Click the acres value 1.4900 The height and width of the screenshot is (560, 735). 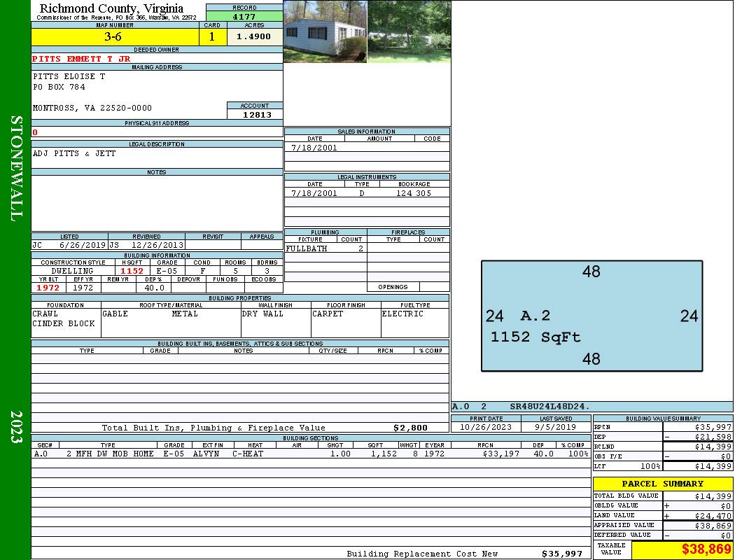click(x=253, y=36)
